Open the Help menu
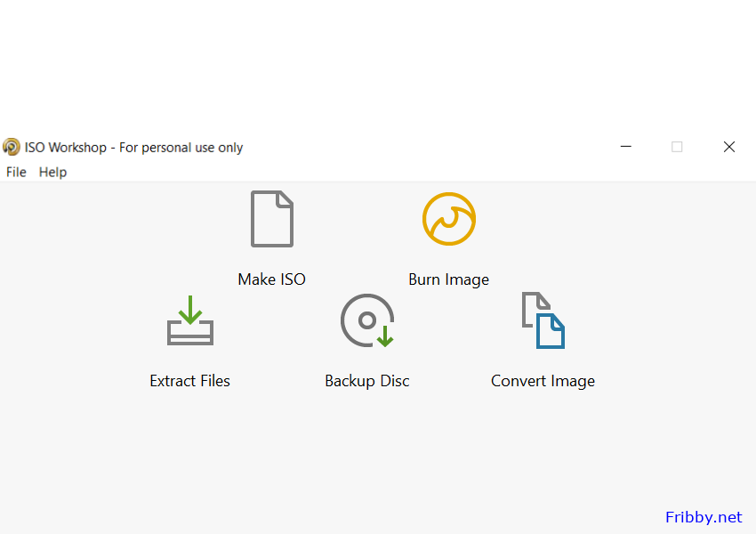Image resolution: width=756 pixels, height=534 pixels. tap(53, 172)
